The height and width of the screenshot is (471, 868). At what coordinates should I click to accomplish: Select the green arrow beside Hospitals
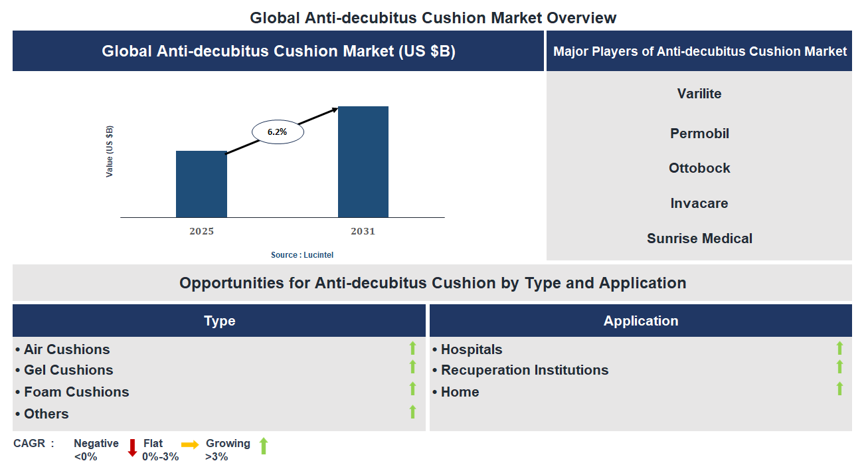[839, 348]
